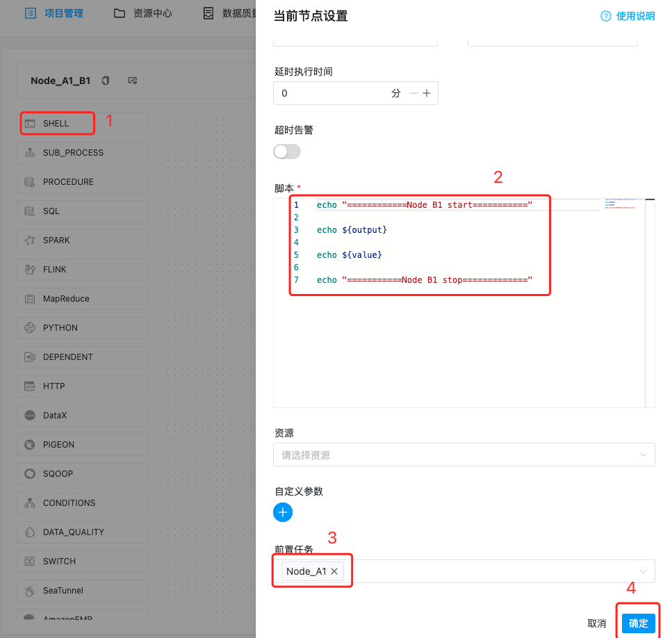Screen dimensions: 672x638
Task: Add a custom parameter with the blue plus
Action: point(283,512)
